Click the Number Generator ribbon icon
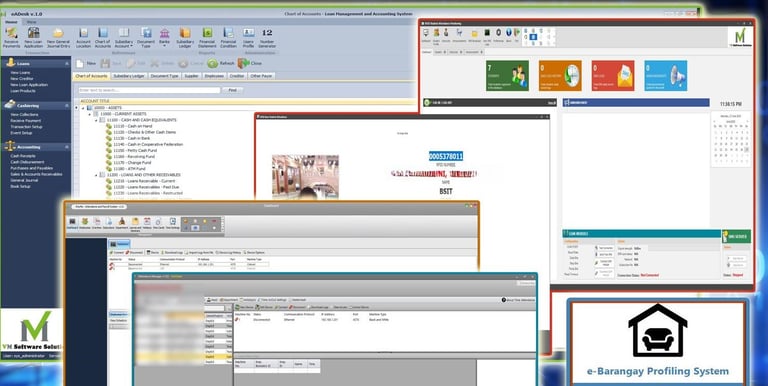Viewport: 768px width, 386px height. coord(267,38)
